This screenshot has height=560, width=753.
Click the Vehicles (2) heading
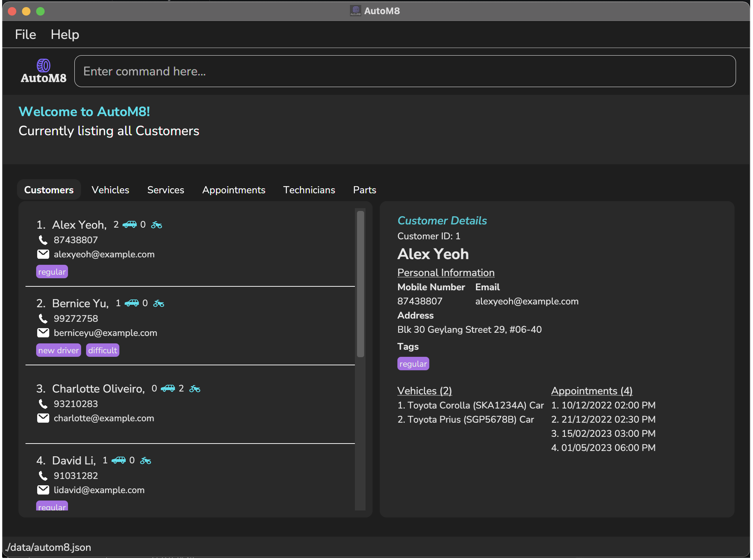[x=425, y=391]
